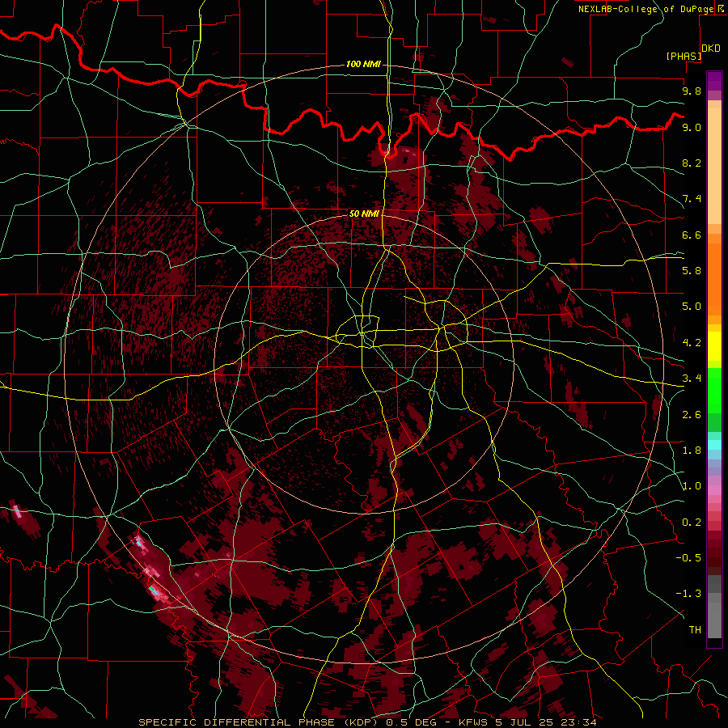
Task: Click the 7.4 value on the scale
Action: tap(692, 199)
